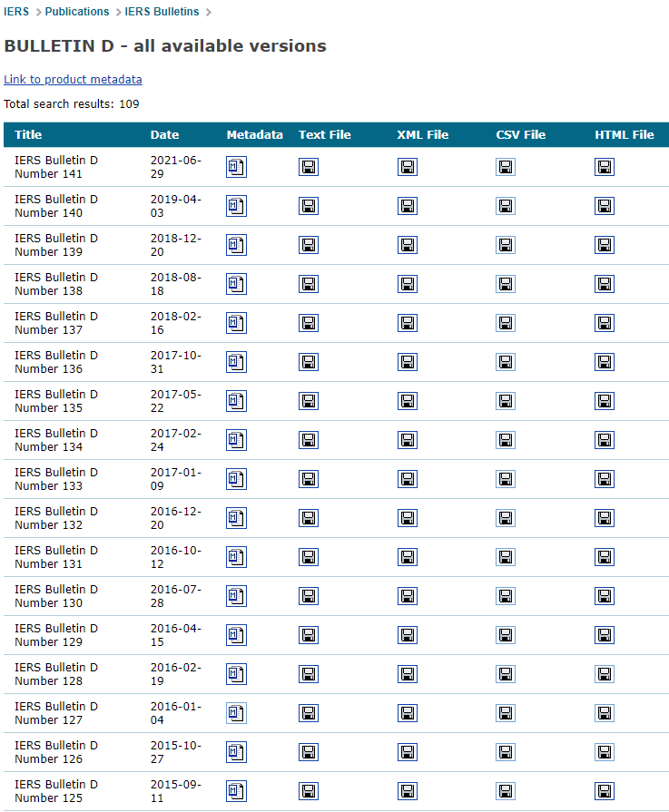The width and height of the screenshot is (669, 812).
Task: Select the IERS Bulletin D Number 136 title
Action: click(56, 362)
